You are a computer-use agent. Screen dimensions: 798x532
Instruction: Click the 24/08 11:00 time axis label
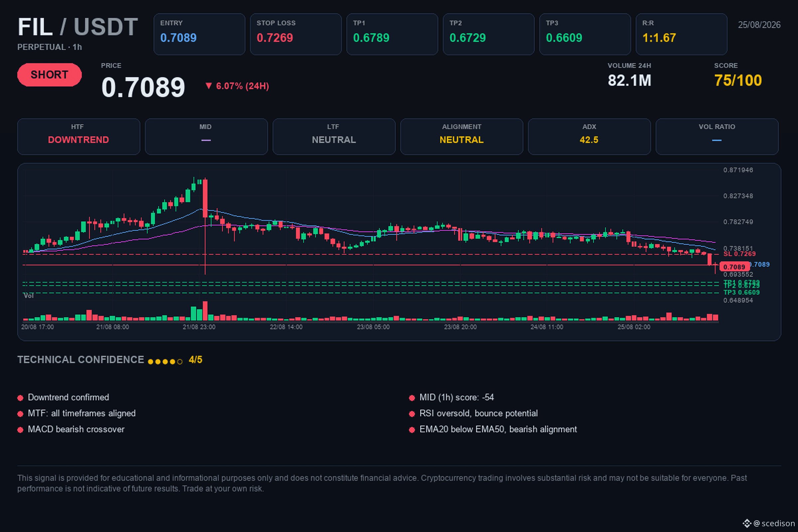point(547,327)
